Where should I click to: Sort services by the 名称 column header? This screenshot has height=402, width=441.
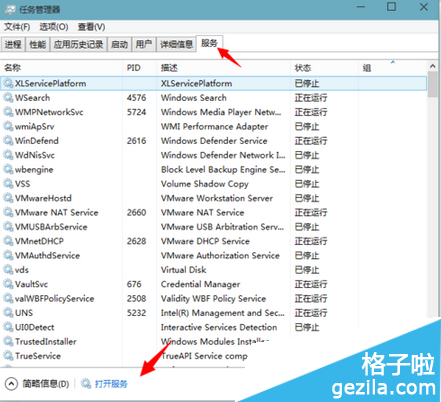click(x=62, y=68)
